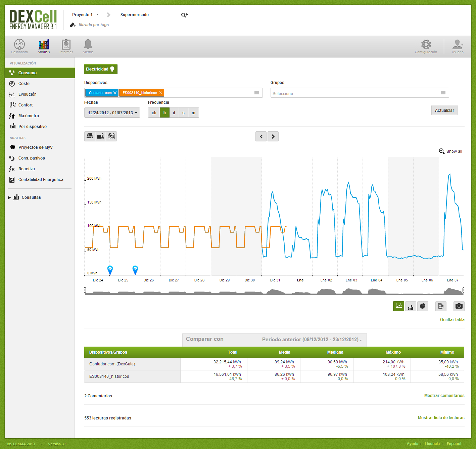
Task: Click the export data icon
Action: point(441,306)
